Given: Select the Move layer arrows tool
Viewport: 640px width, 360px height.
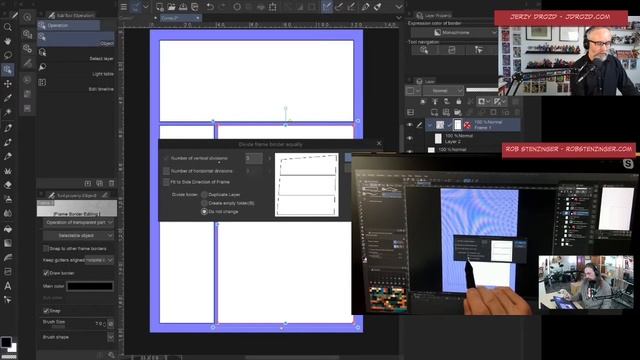Looking at the screenshot, I should (x=7, y=84).
